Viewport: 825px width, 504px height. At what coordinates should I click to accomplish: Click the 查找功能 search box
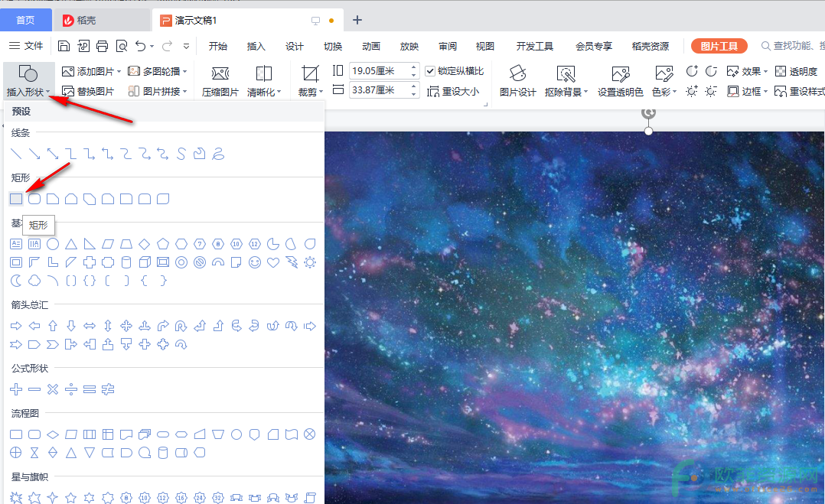pos(793,46)
